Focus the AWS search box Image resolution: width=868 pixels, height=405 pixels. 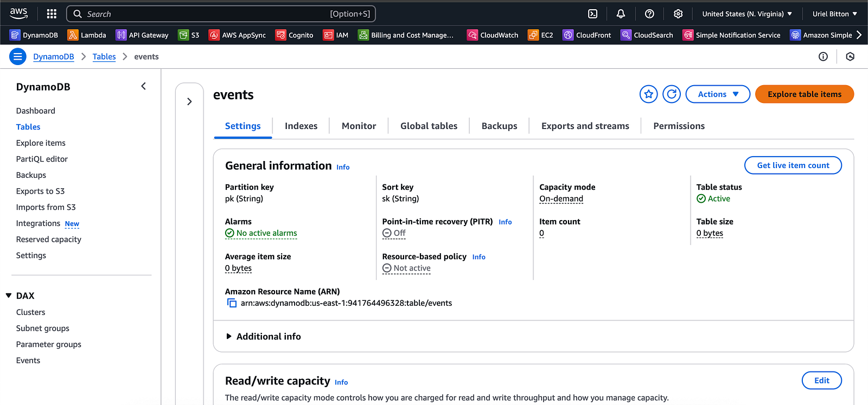pyautogui.click(x=221, y=14)
